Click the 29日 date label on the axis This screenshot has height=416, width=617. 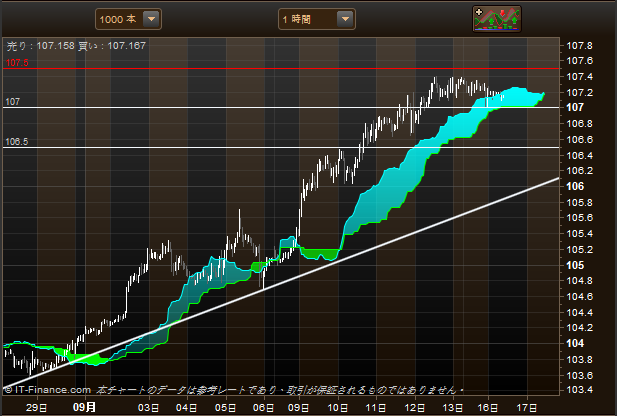(37, 407)
